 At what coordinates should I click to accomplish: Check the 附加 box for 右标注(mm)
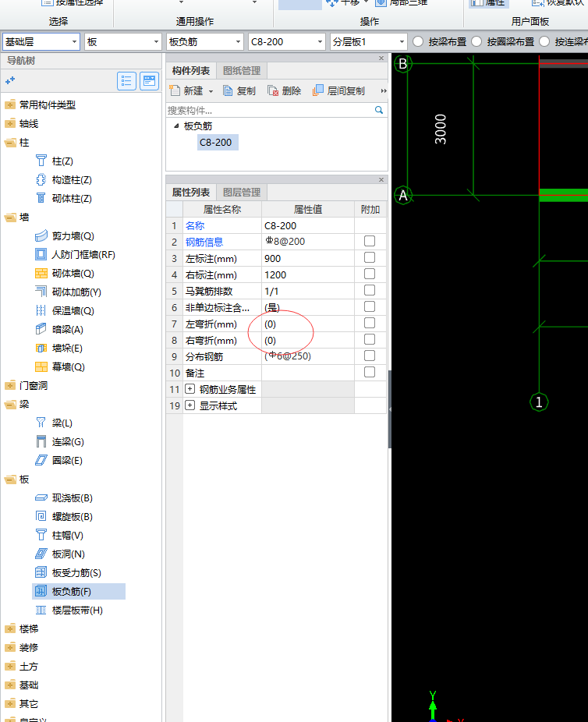[x=370, y=274]
